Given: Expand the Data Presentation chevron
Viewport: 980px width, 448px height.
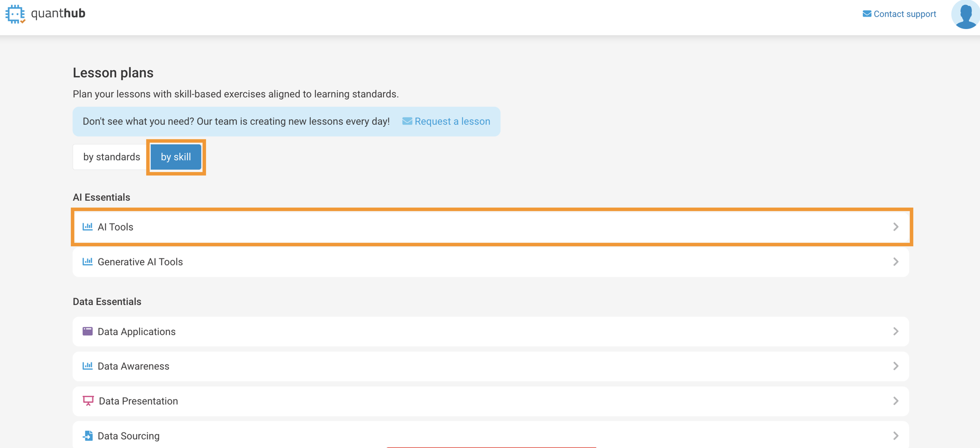Looking at the screenshot, I should (x=895, y=401).
